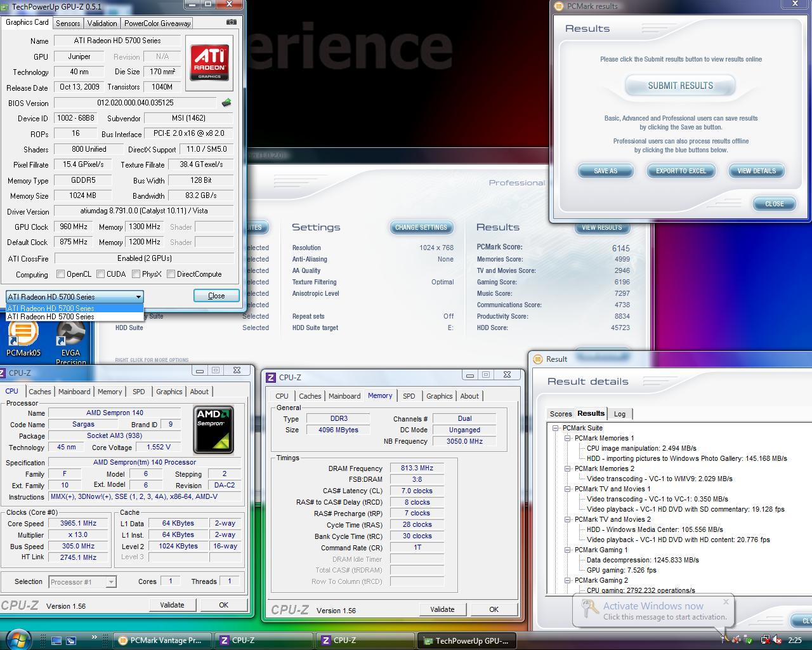Image resolution: width=812 pixels, height=650 pixels.
Task: Click the PCMark results window title icon
Action: [x=559, y=6]
